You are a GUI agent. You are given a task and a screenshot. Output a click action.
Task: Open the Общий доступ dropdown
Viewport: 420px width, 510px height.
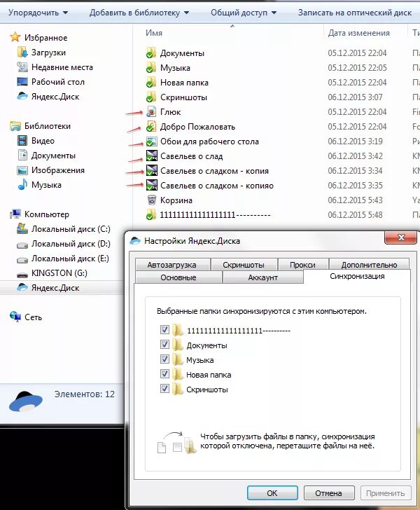[244, 13]
